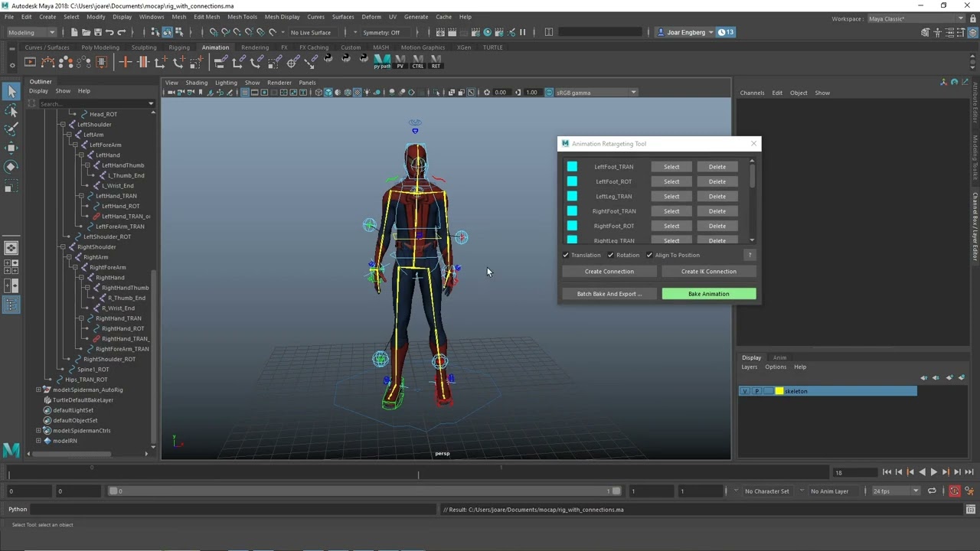Choose the Select tool arrow in toolbox
The height and width of the screenshot is (551, 980).
[x=11, y=92]
